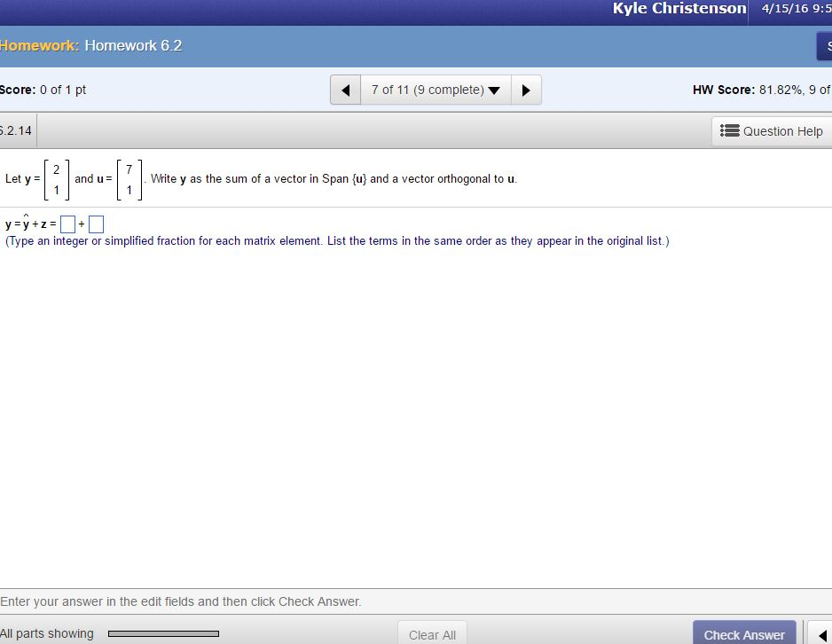Click the previous question arrow
Image resolution: width=832 pixels, height=644 pixels.
coord(345,90)
